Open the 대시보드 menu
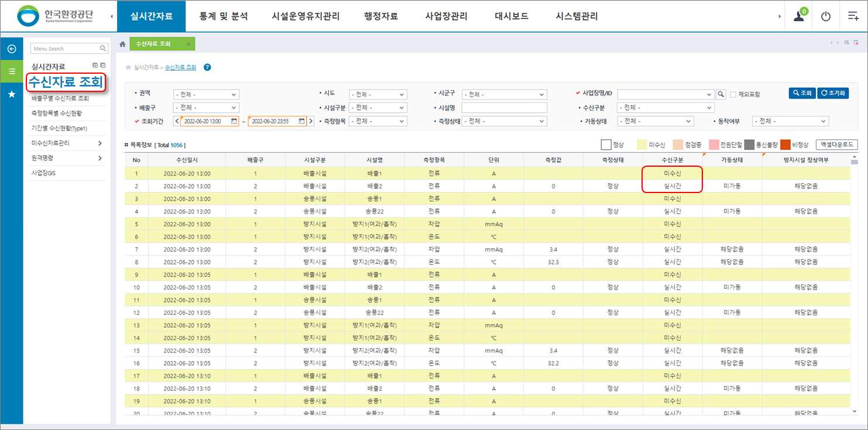The height and width of the screenshot is (430, 868). (x=512, y=16)
